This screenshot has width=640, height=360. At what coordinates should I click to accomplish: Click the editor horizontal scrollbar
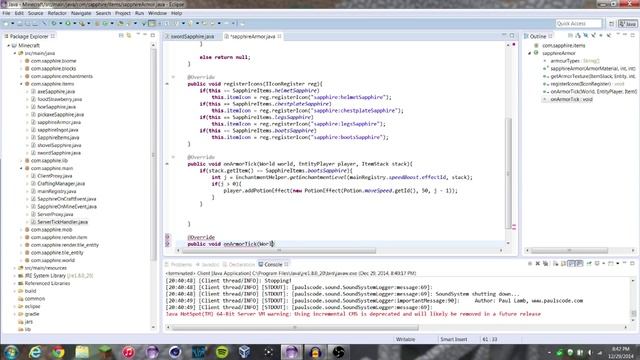279,251
